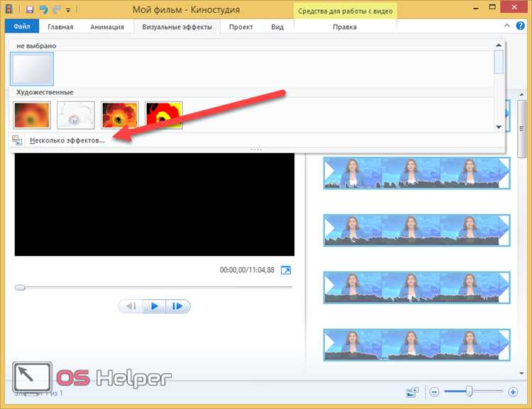Image resolution: width=532 pixels, height=409 pixels.
Task: Click the multiple effects icon beside Несколько эффектов
Action: (x=17, y=140)
